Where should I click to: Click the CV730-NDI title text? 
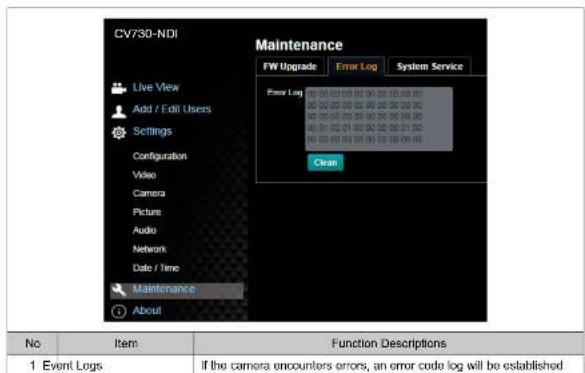pyautogui.click(x=146, y=34)
